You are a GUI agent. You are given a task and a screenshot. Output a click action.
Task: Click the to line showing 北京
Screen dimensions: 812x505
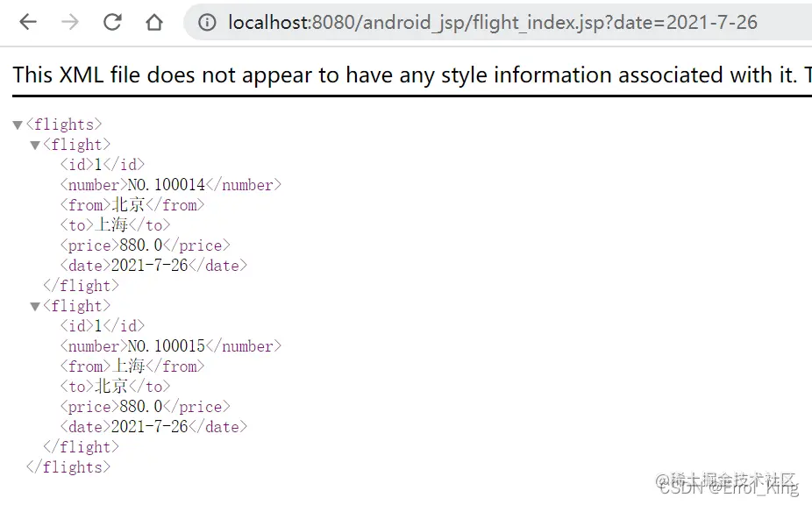point(115,387)
